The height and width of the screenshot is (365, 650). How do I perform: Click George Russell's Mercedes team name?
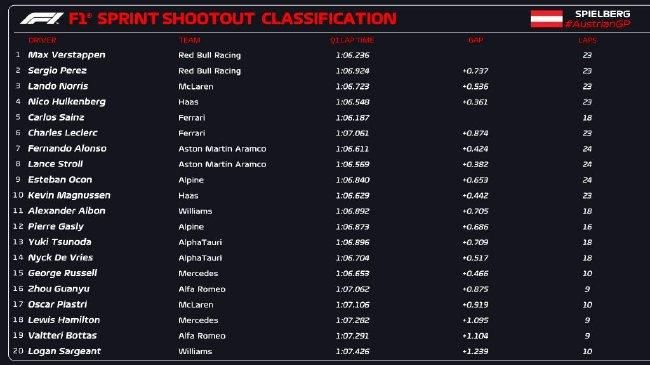(198, 273)
